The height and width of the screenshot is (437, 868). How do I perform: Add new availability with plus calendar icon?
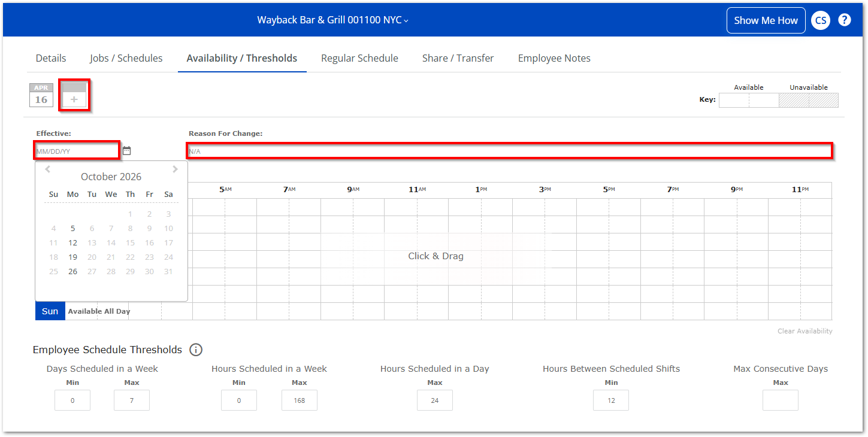(x=74, y=95)
